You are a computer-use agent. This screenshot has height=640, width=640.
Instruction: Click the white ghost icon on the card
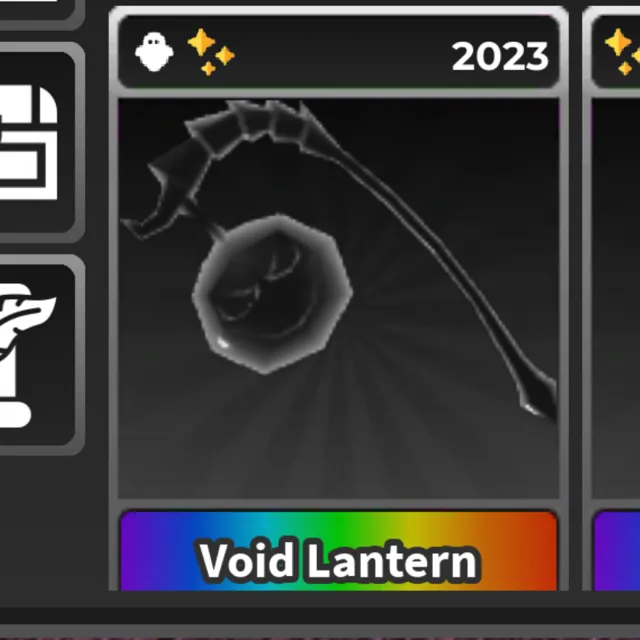click(154, 52)
